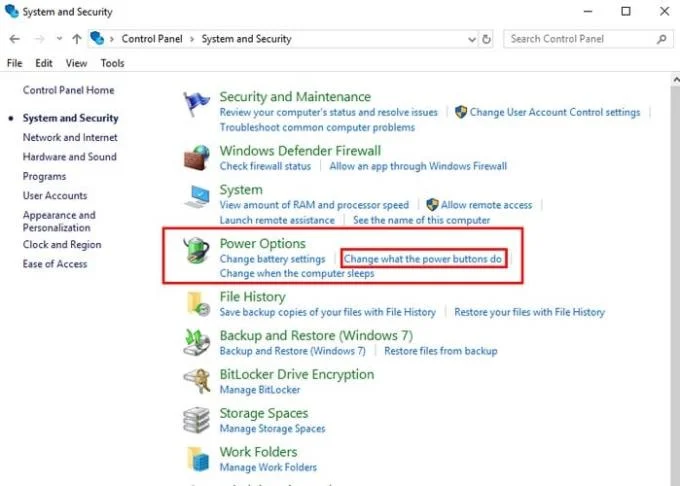Screen dimensions: 680x486
Task: Click the Forward arrow button
Action: pos(39,39)
